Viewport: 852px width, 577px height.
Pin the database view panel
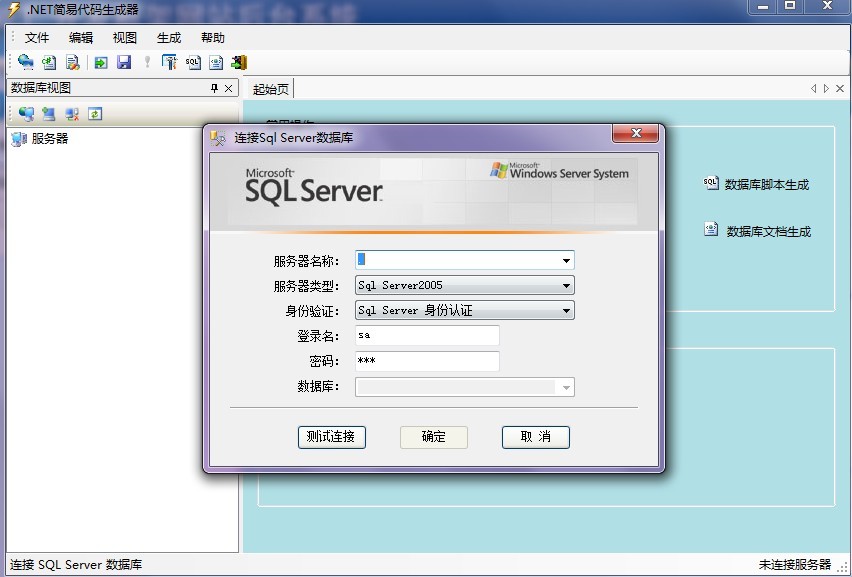[x=214, y=88]
